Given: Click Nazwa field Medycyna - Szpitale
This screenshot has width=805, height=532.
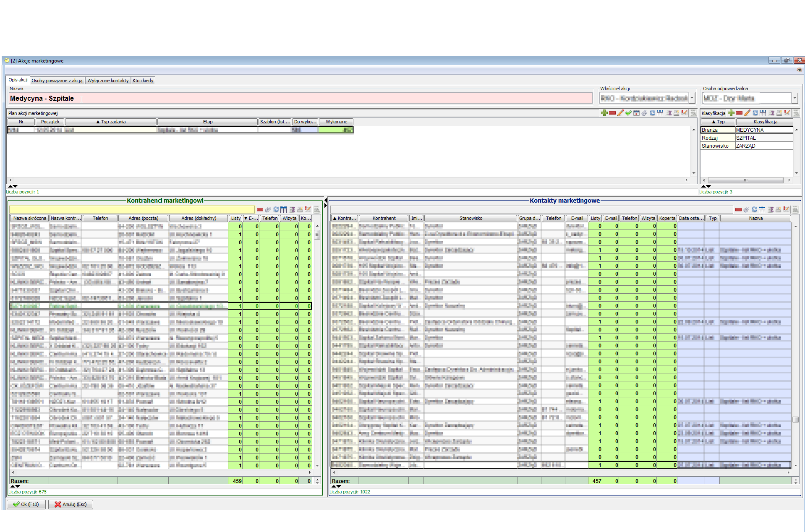Looking at the screenshot, I should coord(301,98).
